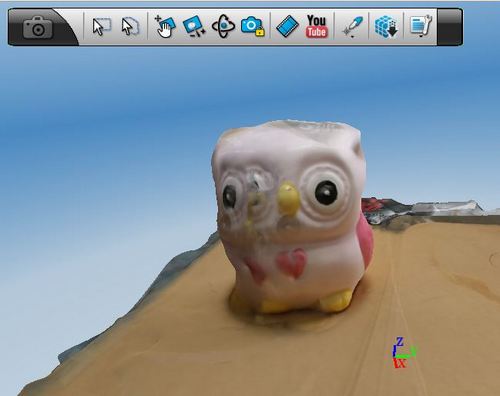Click the dark right end of toolbar
The image size is (500, 396).
click(449, 27)
